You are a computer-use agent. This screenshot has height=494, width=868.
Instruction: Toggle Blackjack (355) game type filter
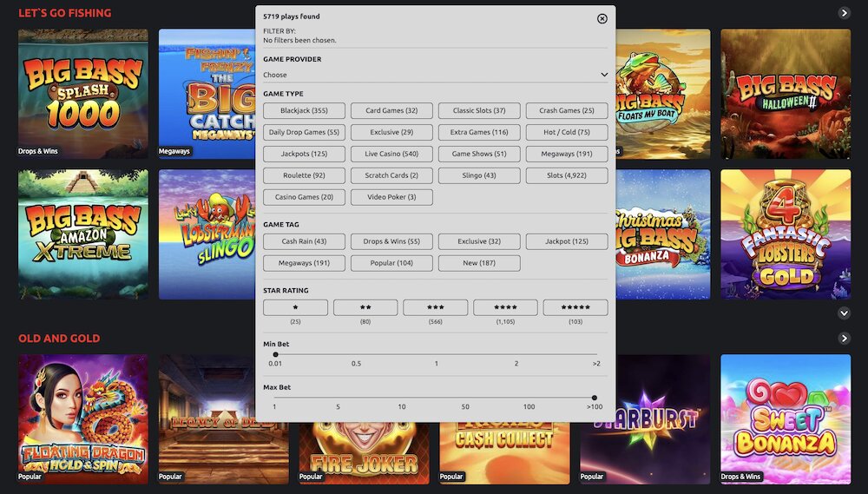(x=304, y=110)
